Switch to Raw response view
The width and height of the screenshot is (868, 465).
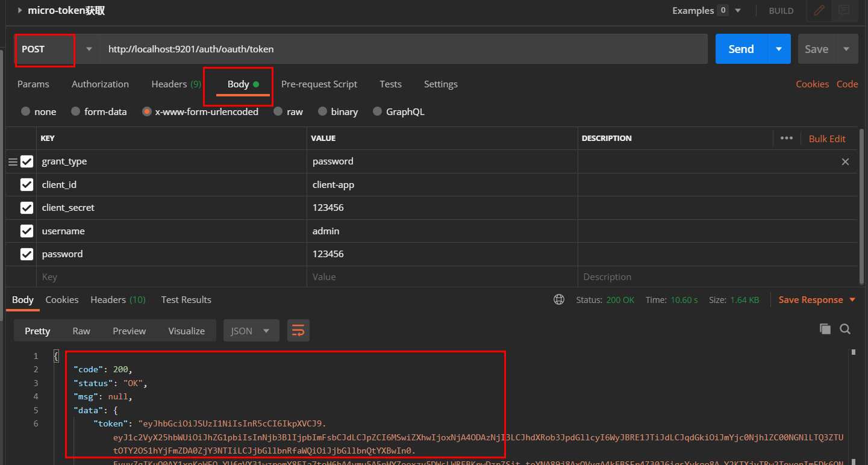(81, 331)
